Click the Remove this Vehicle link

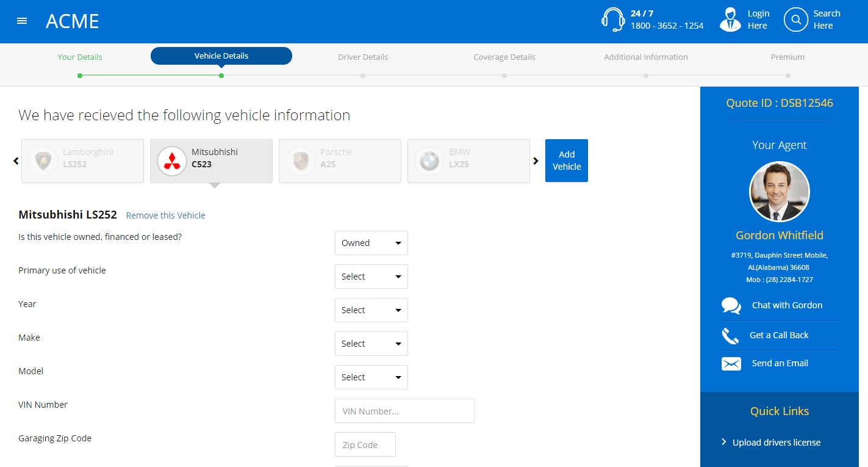[x=165, y=215]
